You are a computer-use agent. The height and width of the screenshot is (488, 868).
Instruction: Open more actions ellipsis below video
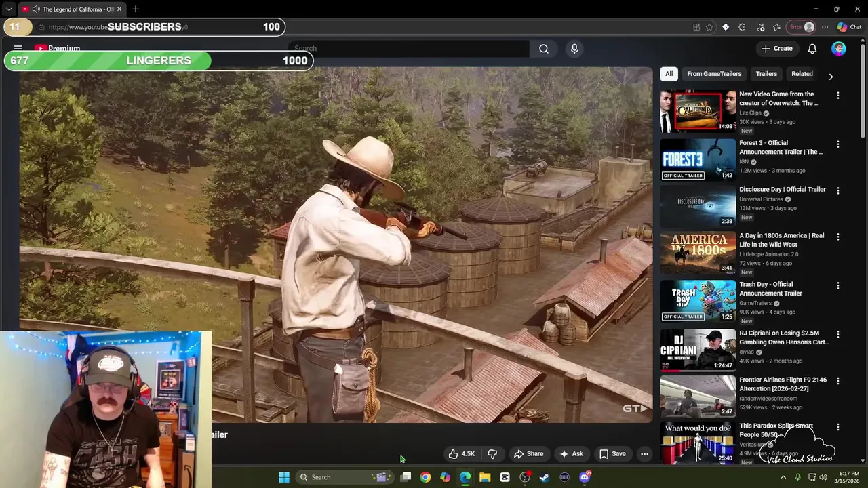click(x=645, y=454)
